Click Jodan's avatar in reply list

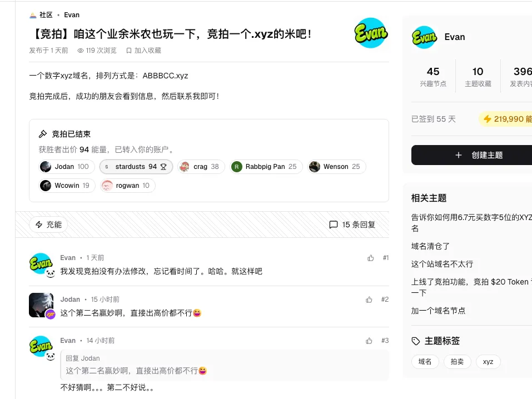pyautogui.click(x=41, y=305)
